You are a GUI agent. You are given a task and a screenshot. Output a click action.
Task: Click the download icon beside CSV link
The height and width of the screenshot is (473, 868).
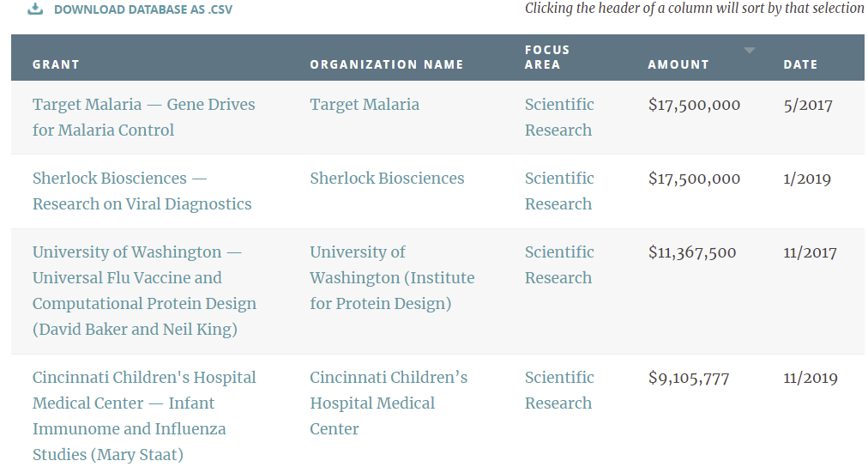[35, 9]
